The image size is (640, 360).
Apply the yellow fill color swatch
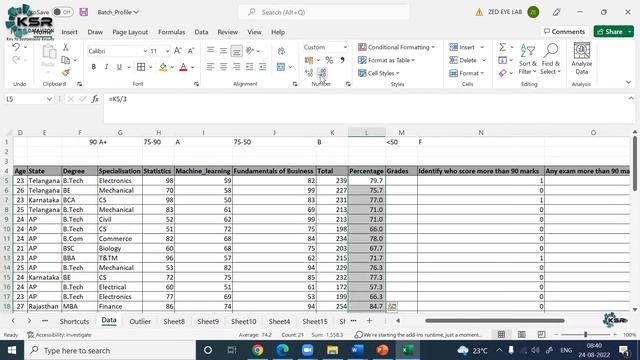[x=163, y=67]
